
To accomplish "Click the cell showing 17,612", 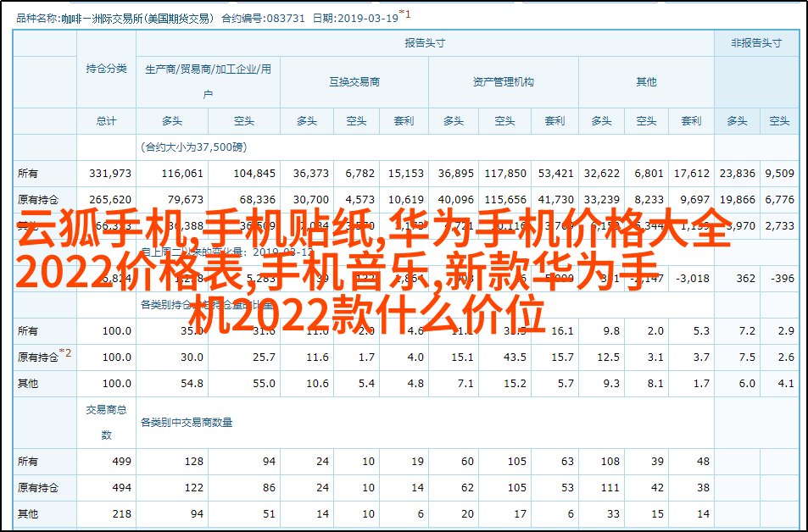I will (692, 174).
